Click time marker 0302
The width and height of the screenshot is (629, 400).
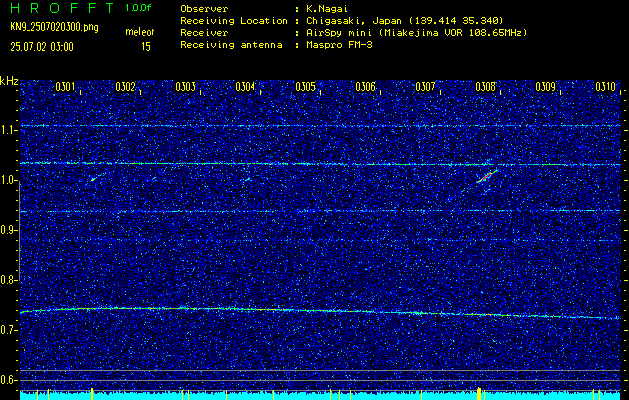click(125, 86)
